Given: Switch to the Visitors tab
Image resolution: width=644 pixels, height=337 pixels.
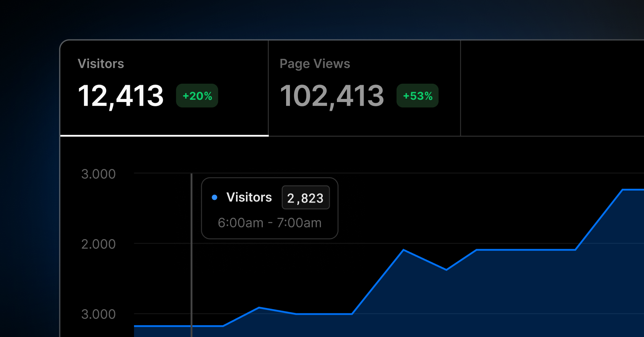Looking at the screenshot, I should (164, 88).
